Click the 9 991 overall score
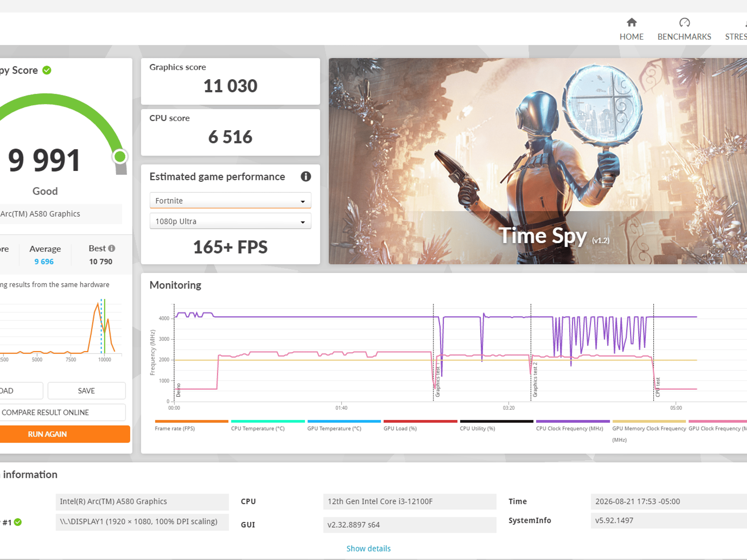Image resolution: width=747 pixels, height=560 pixels. point(44,160)
